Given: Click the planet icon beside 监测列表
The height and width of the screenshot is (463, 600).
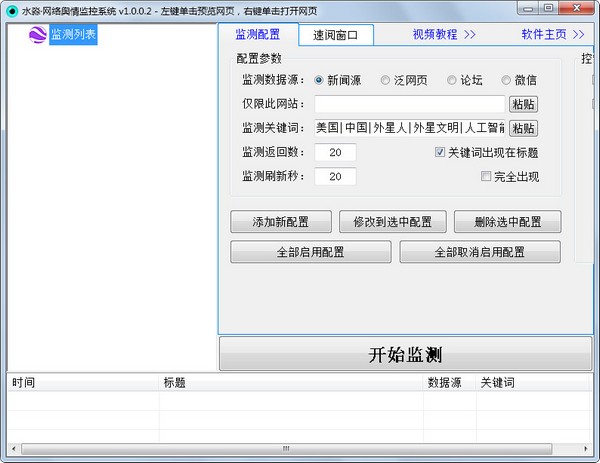Looking at the screenshot, I should click(x=37, y=35).
